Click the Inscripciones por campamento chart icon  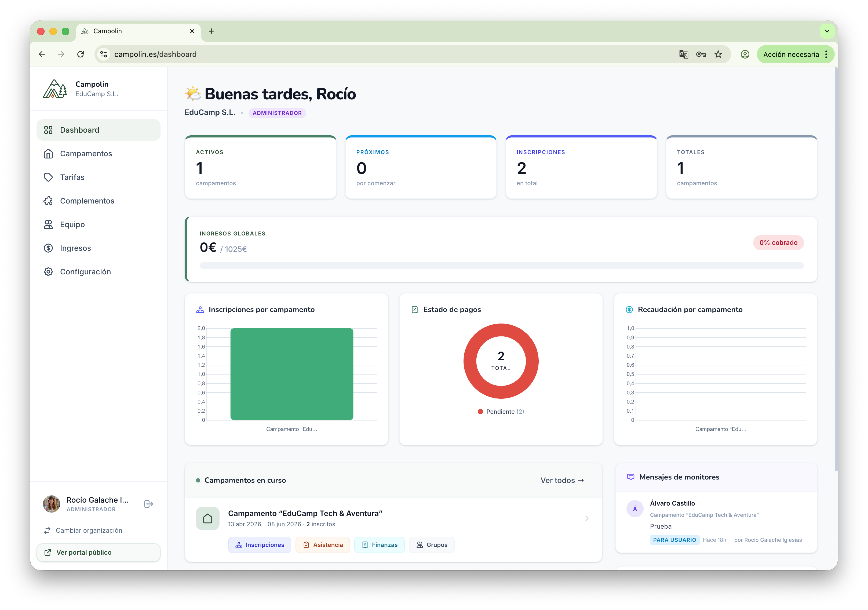pyautogui.click(x=200, y=310)
